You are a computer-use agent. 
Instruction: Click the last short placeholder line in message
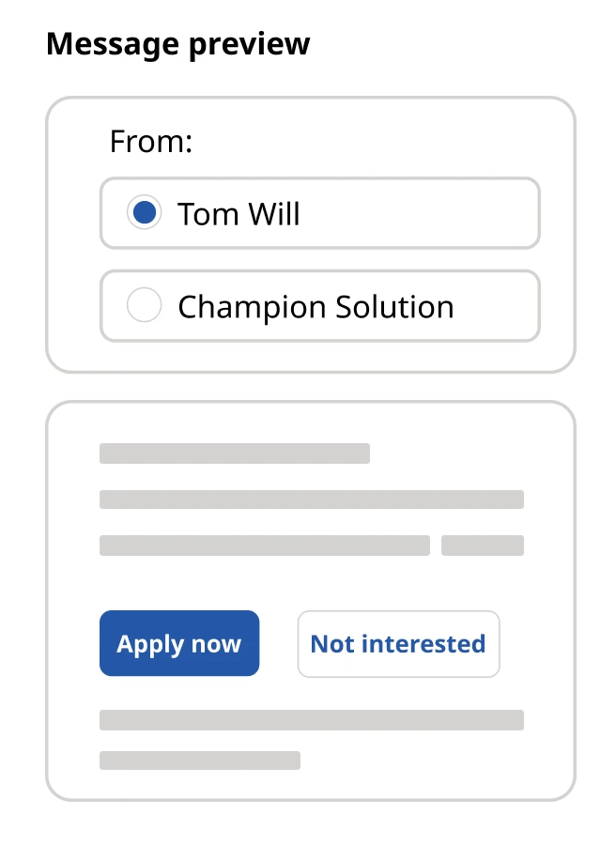[200, 760]
